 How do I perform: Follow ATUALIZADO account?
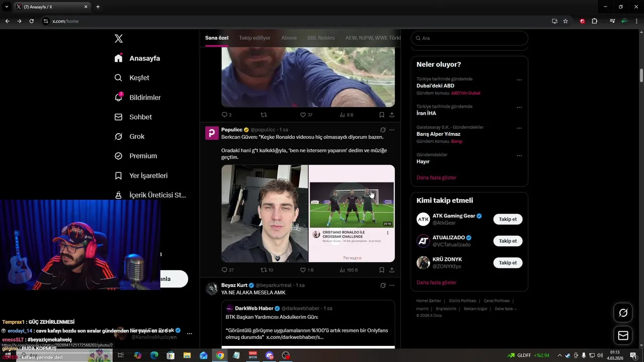508,241
